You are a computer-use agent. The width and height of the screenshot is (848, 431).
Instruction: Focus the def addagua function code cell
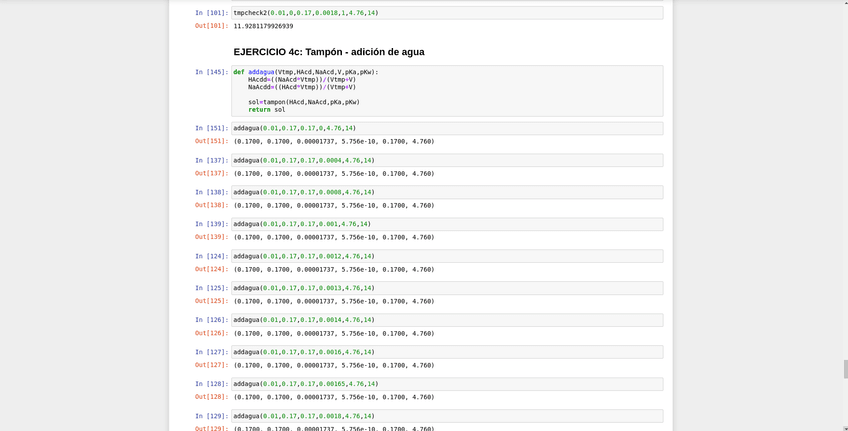pos(446,91)
